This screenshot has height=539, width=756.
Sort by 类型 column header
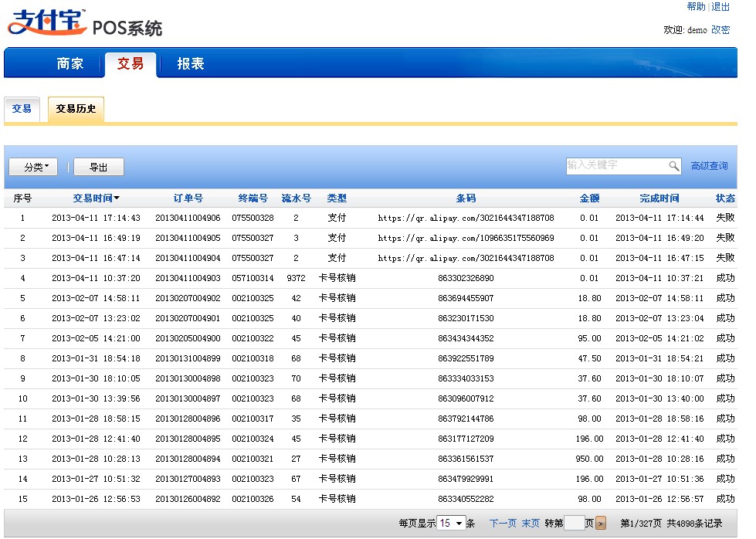pyautogui.click(x=337, y=198)
